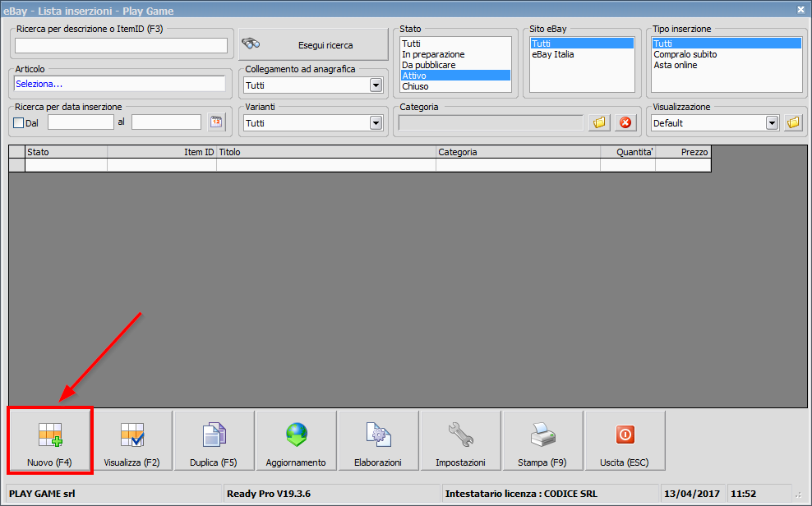Viewport: 812px width, 506px height.
Task: Sort by Prezzo column header
Action: 684,152
